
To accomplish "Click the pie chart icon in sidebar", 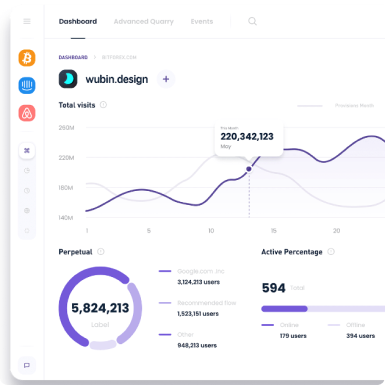I will pos(27,171).
